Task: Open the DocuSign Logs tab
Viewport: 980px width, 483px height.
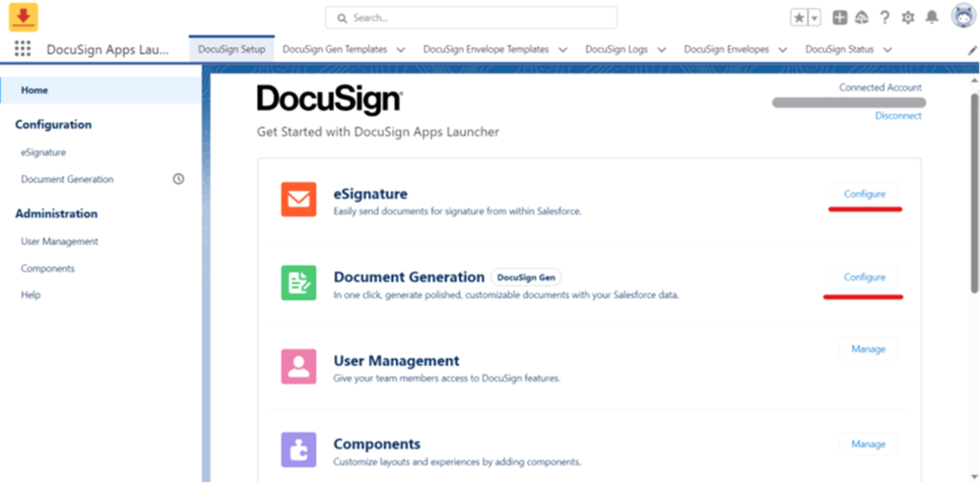Action: click(616, 49)
